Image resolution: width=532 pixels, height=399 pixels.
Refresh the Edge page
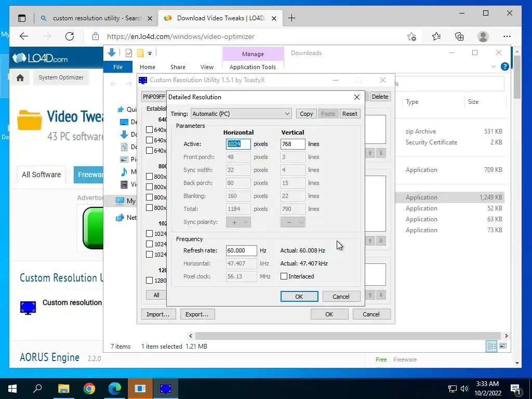tap(70, 36)
